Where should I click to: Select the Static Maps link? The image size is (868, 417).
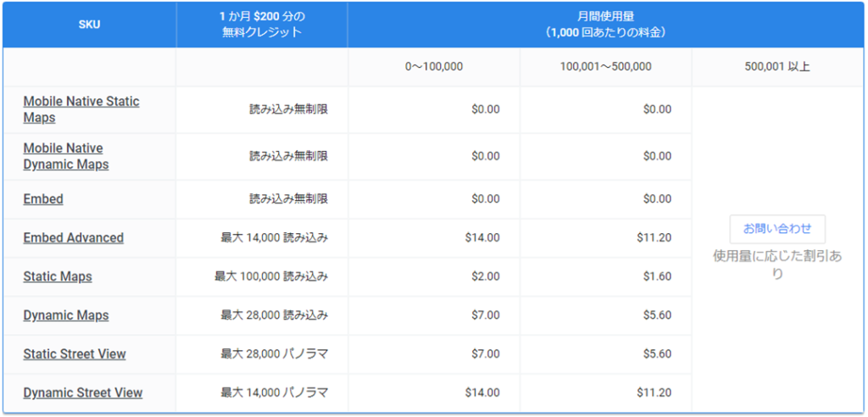[x=58, y=276]
